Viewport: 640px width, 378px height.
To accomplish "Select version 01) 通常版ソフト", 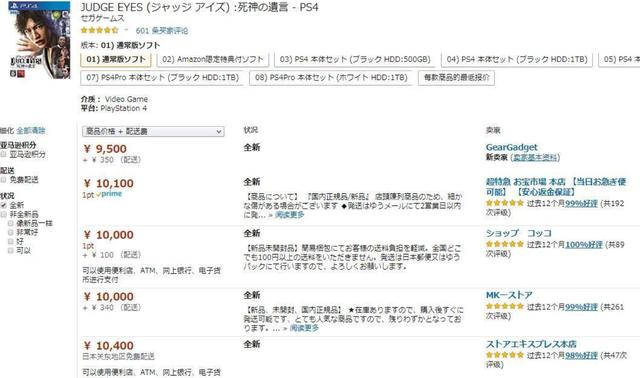I will click(116, 60).
